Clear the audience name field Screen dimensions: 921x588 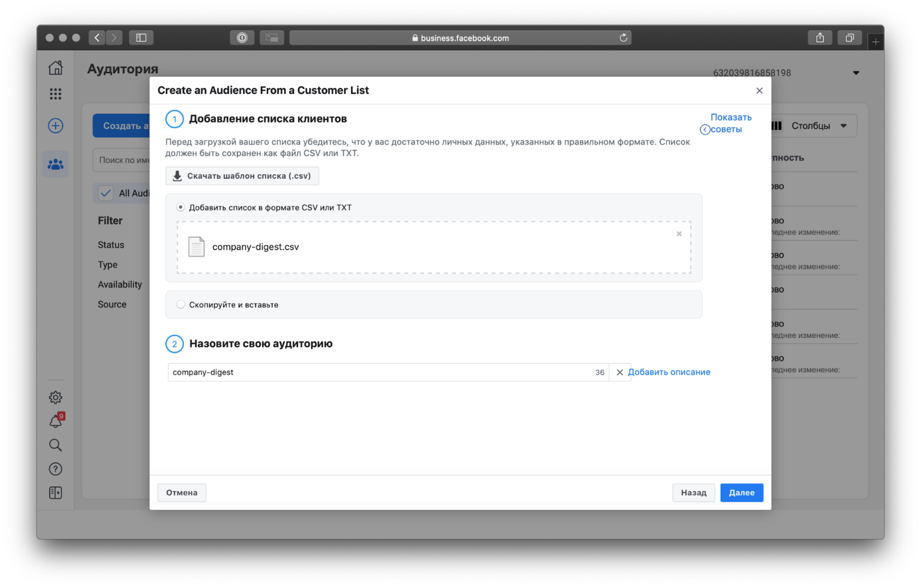tap(619, 372)
